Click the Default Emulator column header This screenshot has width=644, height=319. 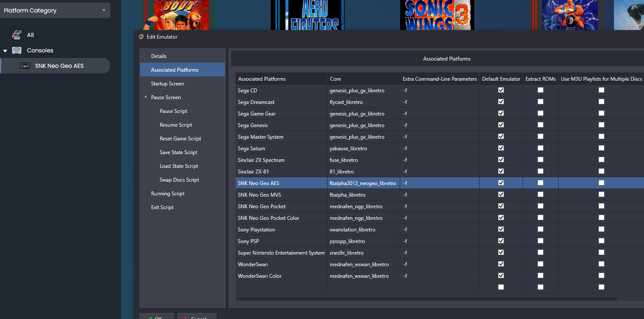pos(501,79)
